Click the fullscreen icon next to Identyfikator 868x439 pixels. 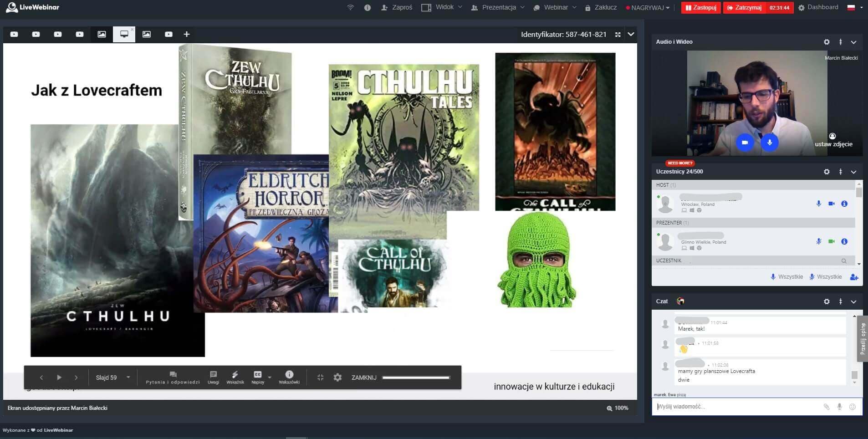click(x=618, y=35)
